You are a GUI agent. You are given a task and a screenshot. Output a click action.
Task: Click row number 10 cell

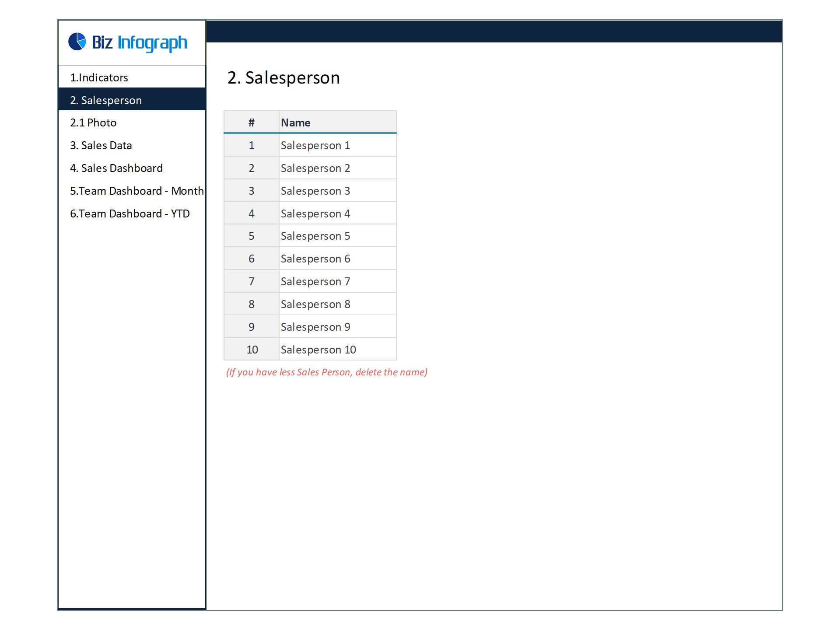[252, 350]
